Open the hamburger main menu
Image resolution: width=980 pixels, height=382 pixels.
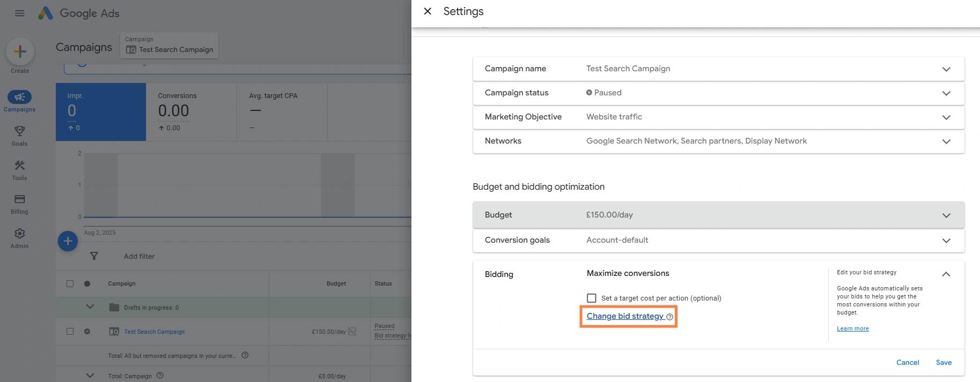20,13
